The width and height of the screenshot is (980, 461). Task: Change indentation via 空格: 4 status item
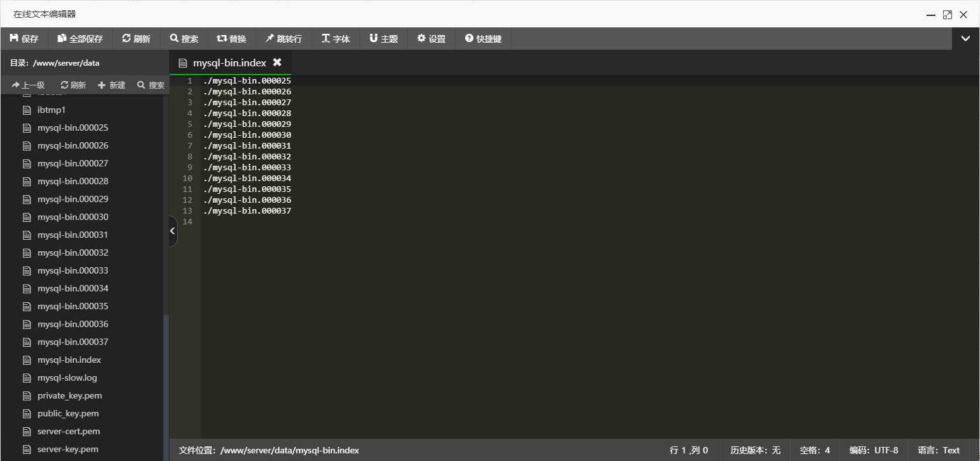(x=815, y=450)
